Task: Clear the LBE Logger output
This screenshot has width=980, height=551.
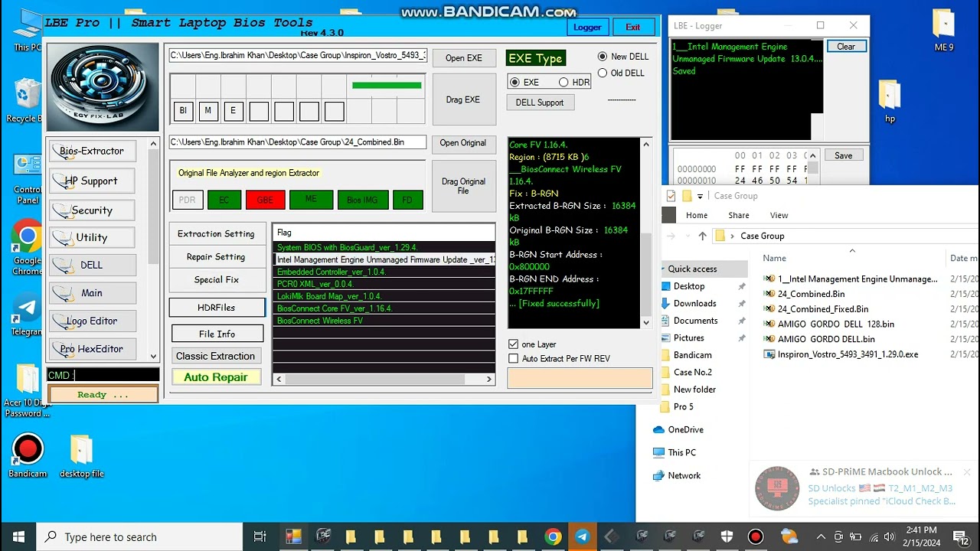Action: pos(846,47)
